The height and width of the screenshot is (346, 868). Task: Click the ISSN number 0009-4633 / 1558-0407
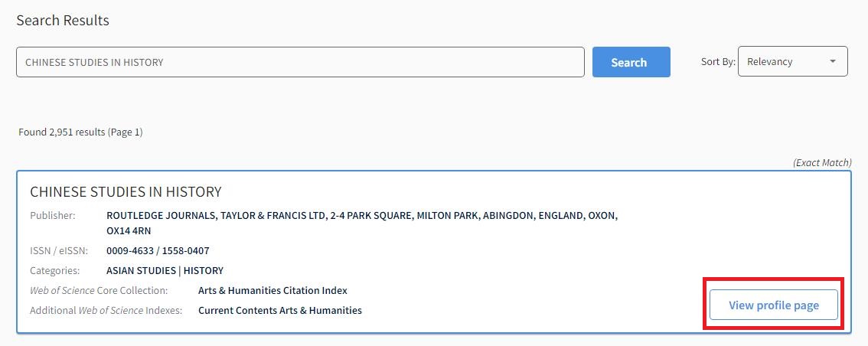coord(158,250)
